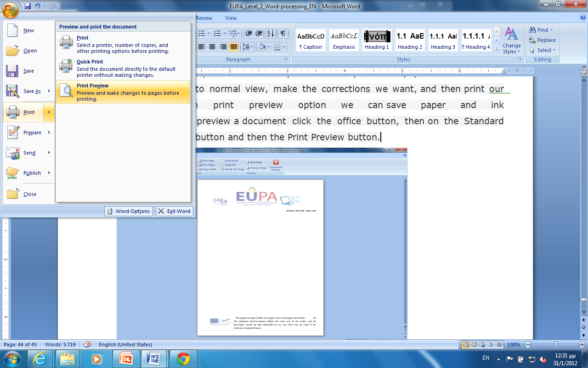Screen dimensions: 588x368
Task: Expand the Send submenu arrow
Action: [49, 153]
